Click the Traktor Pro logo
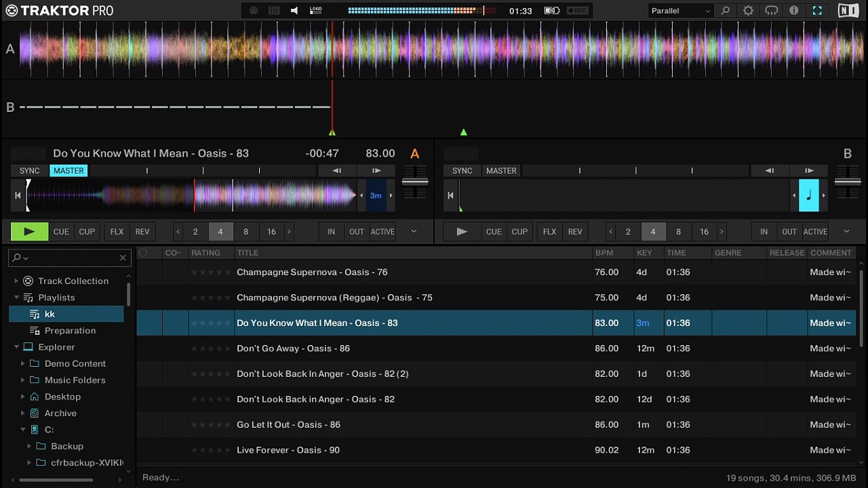The width and height of the screenshot is (868, 488). [60, 10]
